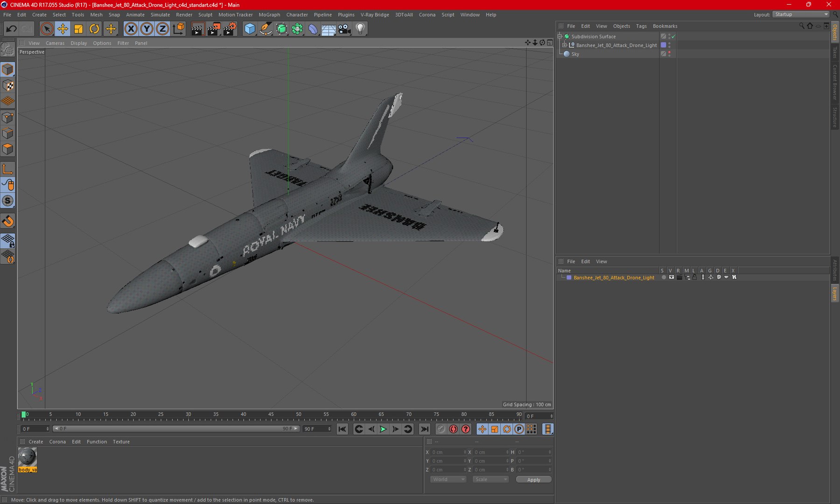Open the File menu
The height and width of the screenshot is (504, 840).
pos(7,14)
